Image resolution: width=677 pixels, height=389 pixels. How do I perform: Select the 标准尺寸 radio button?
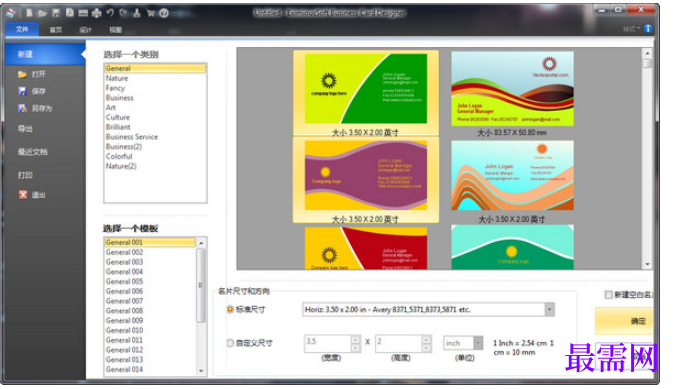[x=230, y=309]
